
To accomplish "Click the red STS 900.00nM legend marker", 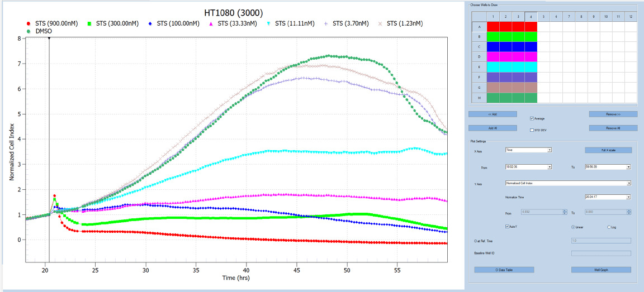I will (x=28, y=23).
